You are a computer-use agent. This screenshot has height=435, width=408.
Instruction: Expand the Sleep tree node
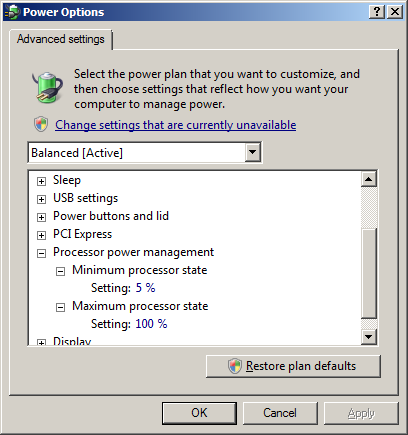[x=41, y=181]
